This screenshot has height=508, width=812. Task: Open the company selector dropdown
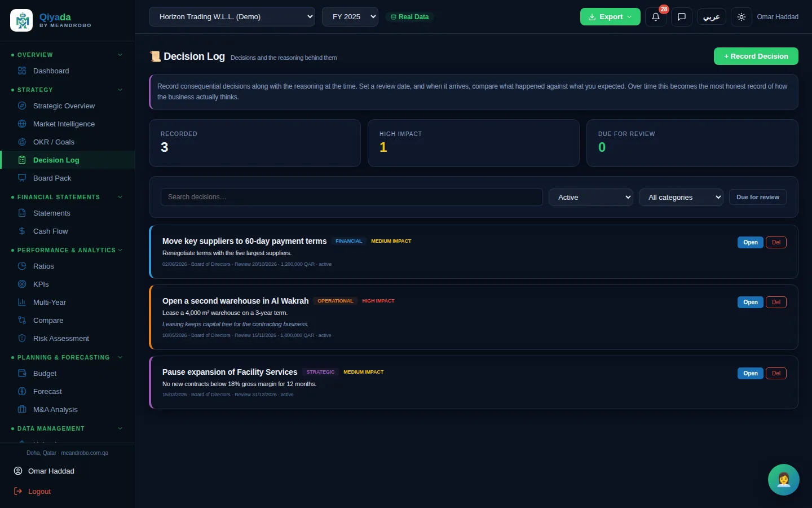coord(232,17)
